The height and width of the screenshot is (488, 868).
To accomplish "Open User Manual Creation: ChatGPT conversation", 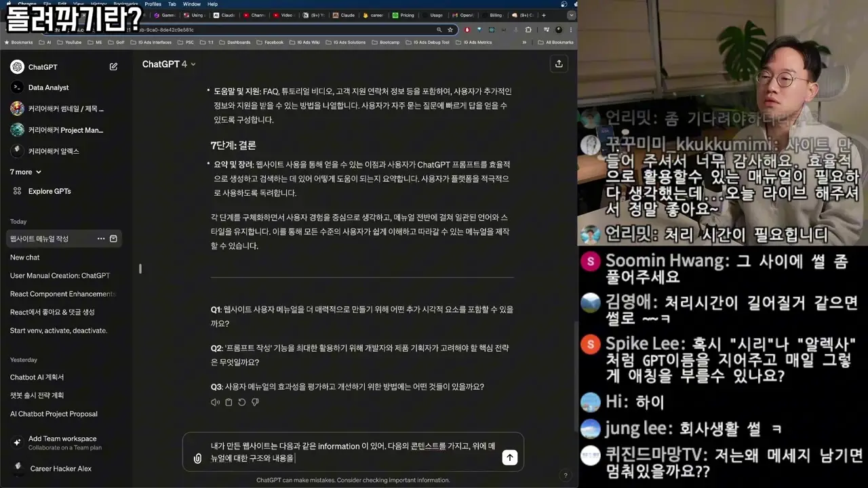I will coord(60,276).
